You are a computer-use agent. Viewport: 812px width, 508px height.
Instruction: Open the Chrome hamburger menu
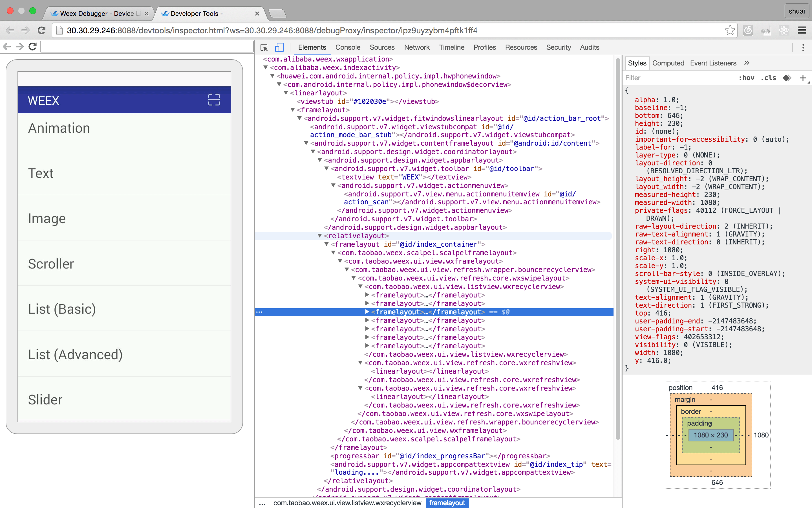click(802, 30)
